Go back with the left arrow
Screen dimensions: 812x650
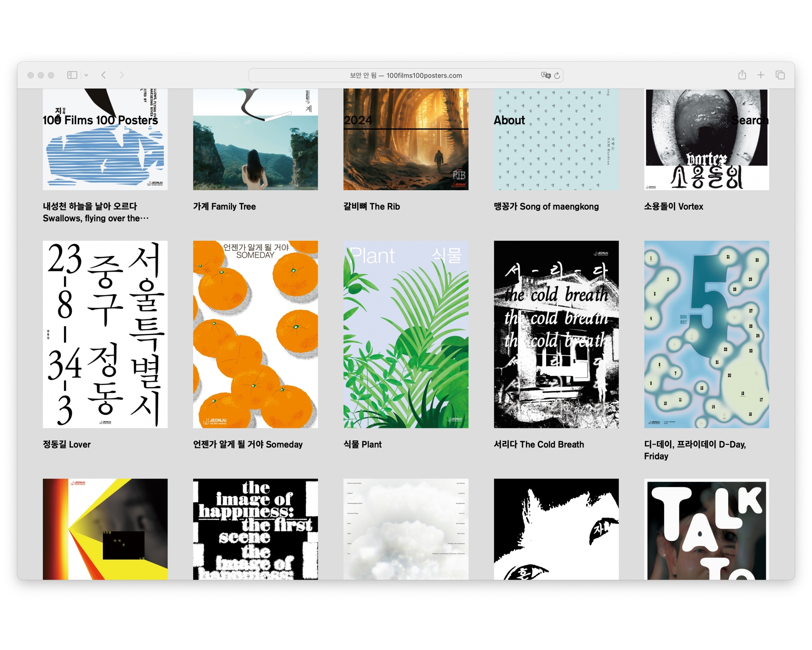coord(103,75)
